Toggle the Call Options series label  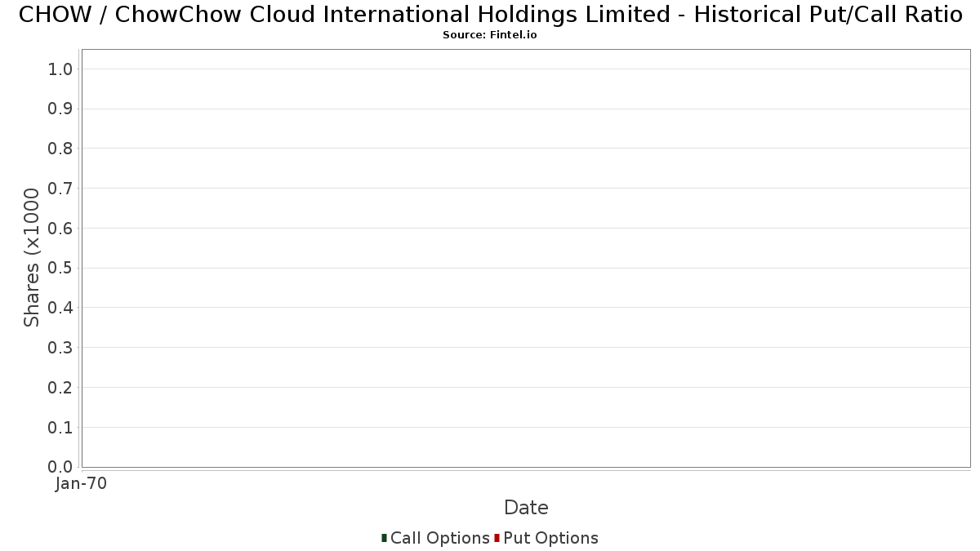439,538
